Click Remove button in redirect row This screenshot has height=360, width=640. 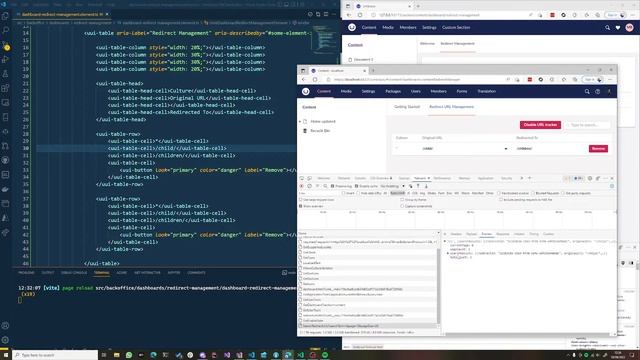598,149
